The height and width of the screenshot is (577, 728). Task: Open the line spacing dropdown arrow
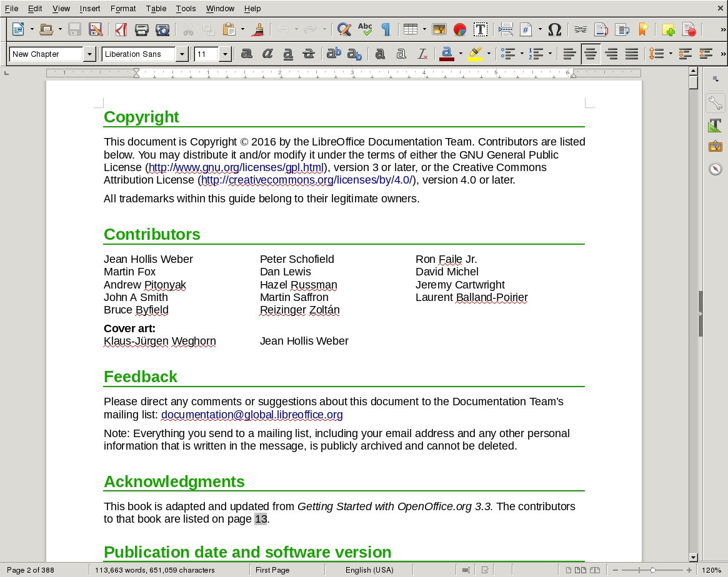pyautogui.click(x=671, y=54)
